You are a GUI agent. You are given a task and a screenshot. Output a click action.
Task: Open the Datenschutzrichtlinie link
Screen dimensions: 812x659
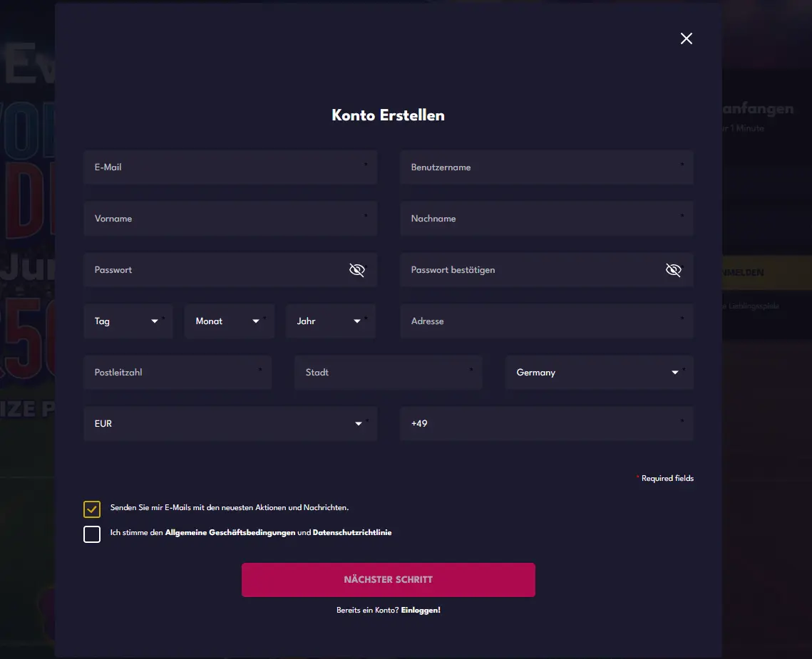[x=352, y=533]
